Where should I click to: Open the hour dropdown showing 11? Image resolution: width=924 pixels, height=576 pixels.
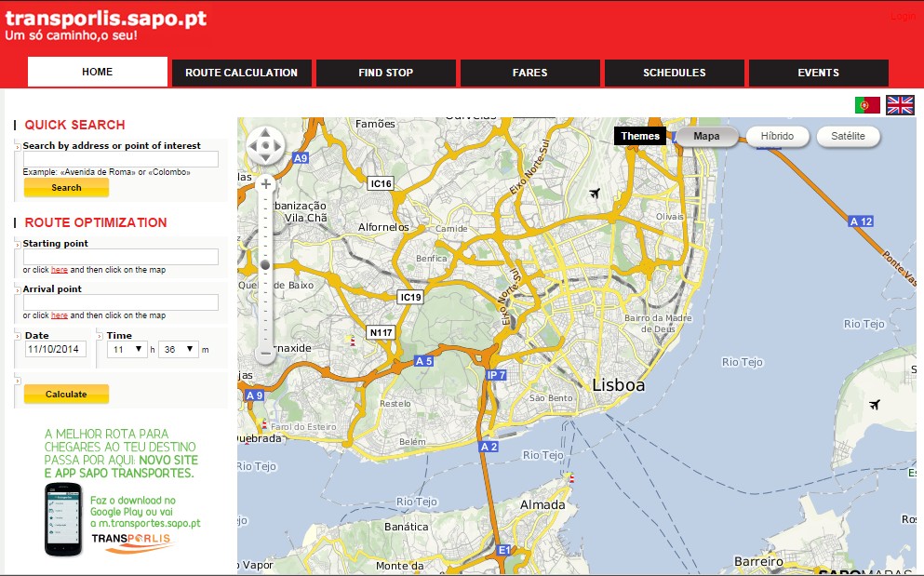(x=128, y=350)
